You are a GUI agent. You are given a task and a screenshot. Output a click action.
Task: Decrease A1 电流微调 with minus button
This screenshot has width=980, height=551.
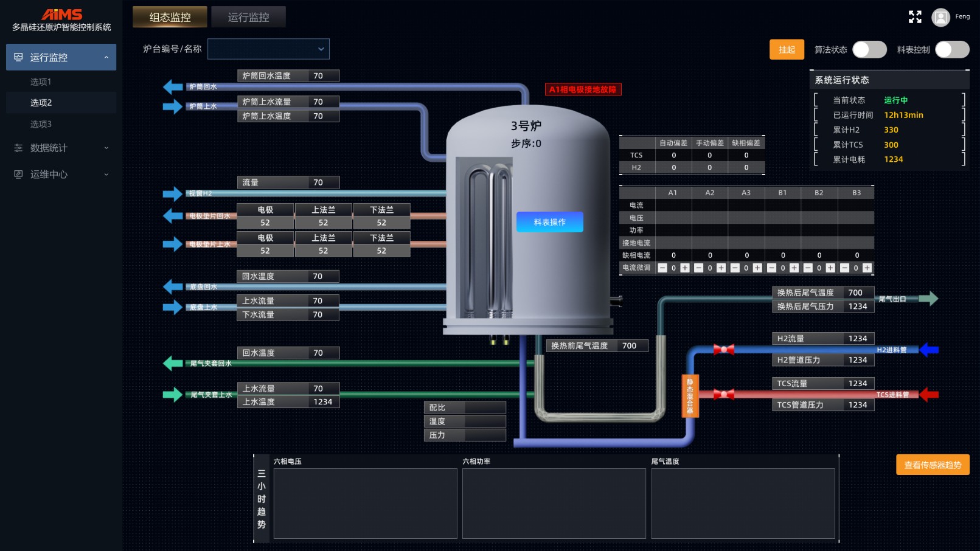click(662, 268)
